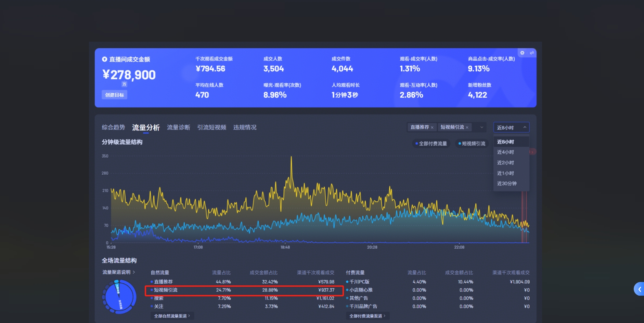Click the 观看-互动率 value 2.86%

pos(411,95)
